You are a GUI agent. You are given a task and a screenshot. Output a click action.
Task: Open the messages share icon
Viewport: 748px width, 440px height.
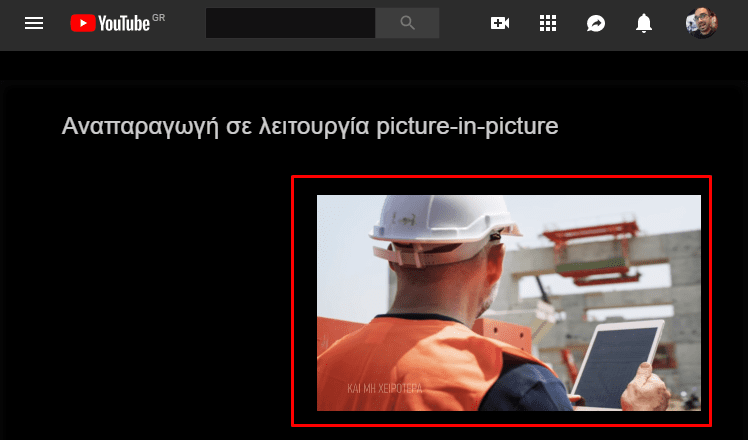point(596,23)
